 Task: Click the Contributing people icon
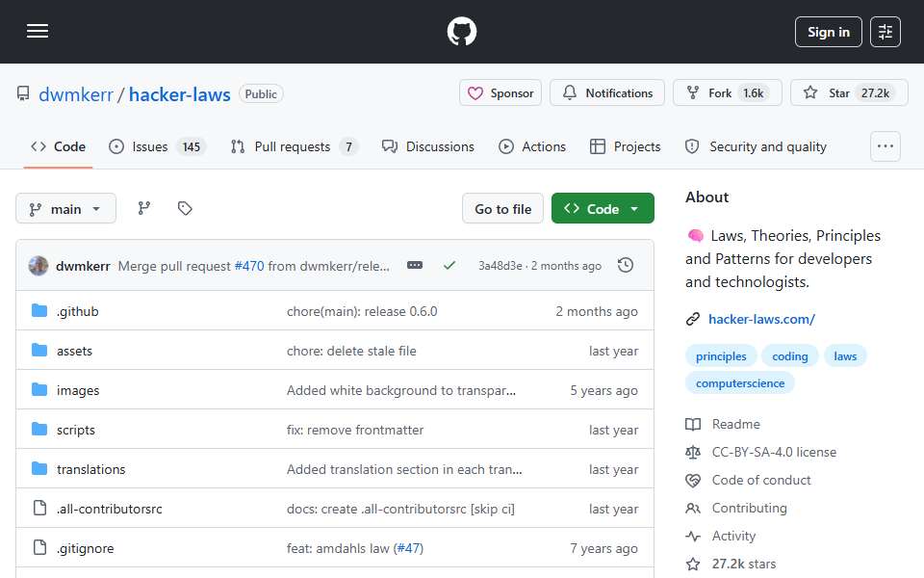pyautogui.click(x=693, y=508)
